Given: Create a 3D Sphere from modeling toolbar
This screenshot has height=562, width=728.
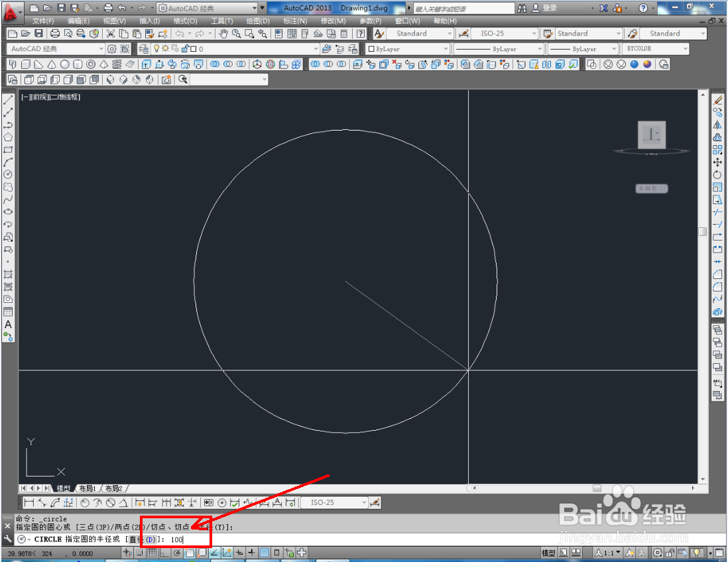Looking at the screenshot, I should coord(64,64).
